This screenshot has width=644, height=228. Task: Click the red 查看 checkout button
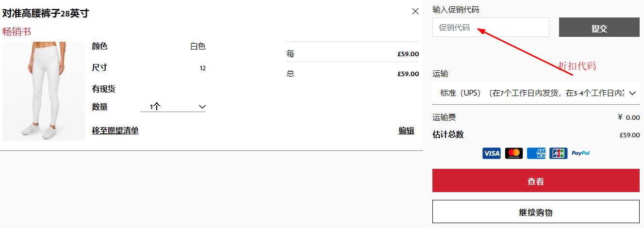[x=536, y=181]
